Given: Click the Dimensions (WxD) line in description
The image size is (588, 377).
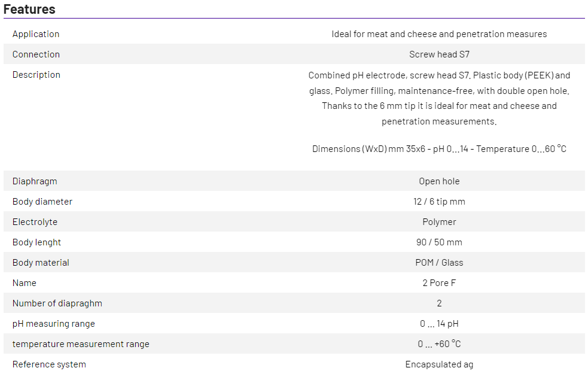Looking at the screenshot, I should point(439,149).
